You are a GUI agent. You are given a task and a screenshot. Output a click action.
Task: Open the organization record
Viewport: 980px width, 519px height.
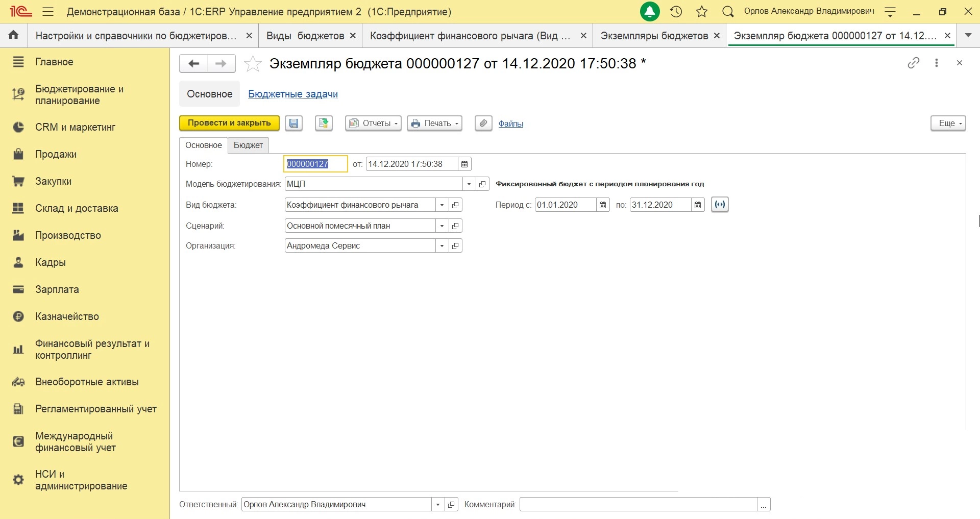(455, 245)
